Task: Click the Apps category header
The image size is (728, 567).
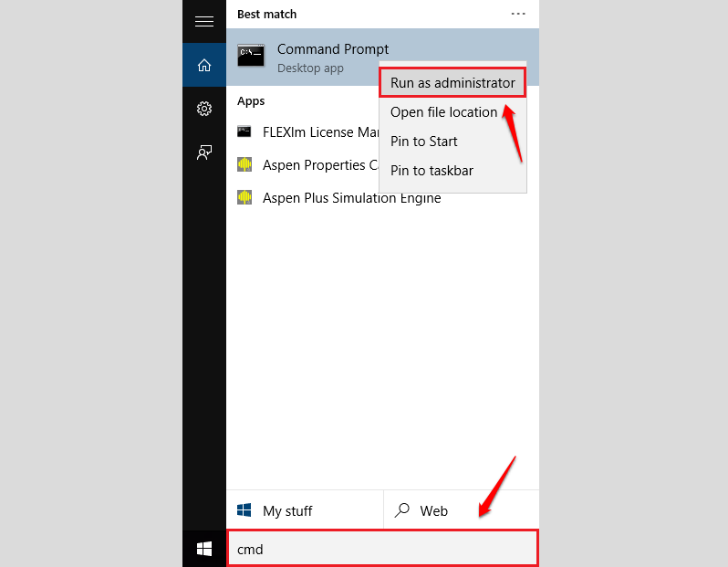Action: [x=251, y=101]
